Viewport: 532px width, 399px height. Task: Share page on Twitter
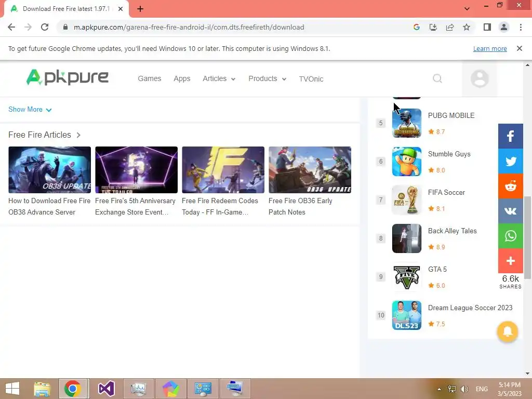[510, 161]
